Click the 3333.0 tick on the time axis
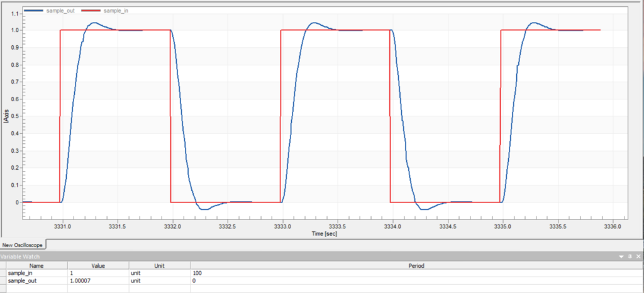 click(x=282, y=226)
